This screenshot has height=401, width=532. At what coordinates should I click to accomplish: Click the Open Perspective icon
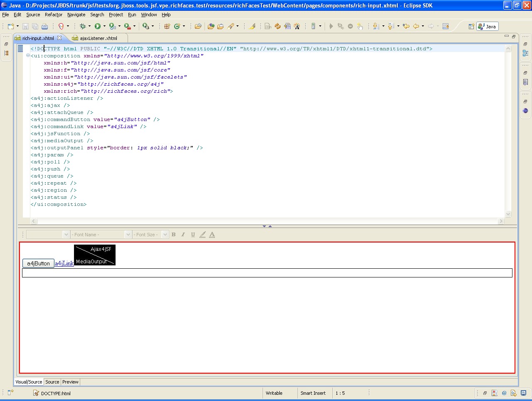(x=471, y=26)
